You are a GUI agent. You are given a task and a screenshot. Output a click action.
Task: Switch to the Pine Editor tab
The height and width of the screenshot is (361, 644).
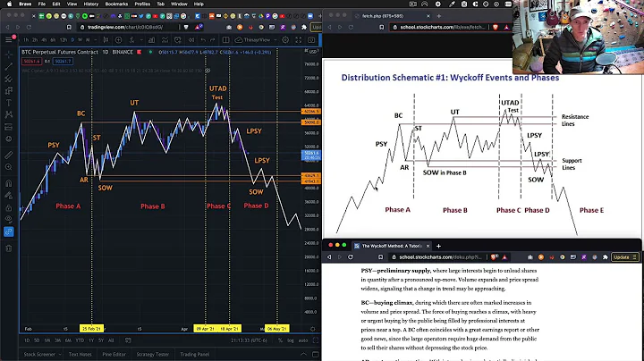(x=114, y=354)
